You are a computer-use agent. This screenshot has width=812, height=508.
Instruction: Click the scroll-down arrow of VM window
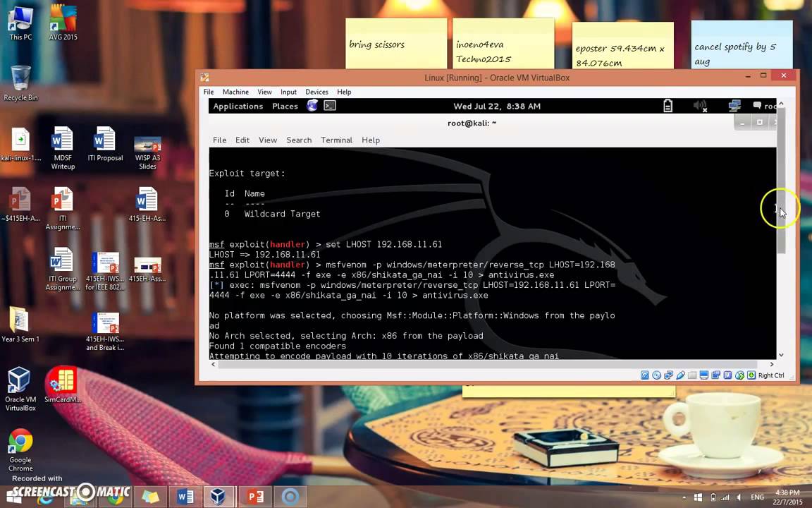click(x=781, y=355)
